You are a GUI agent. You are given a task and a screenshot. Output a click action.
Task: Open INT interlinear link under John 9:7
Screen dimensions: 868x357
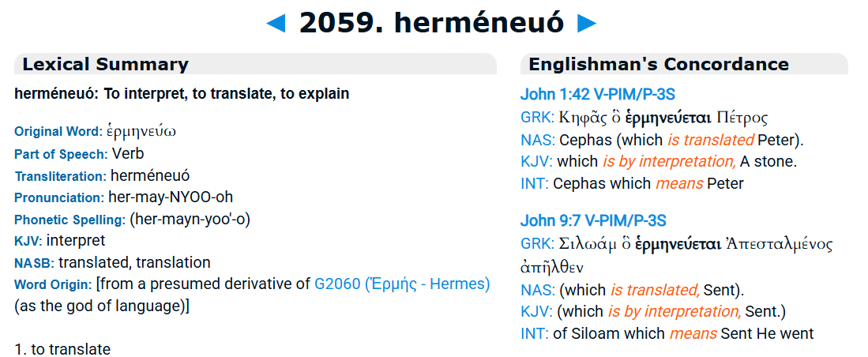535,333
